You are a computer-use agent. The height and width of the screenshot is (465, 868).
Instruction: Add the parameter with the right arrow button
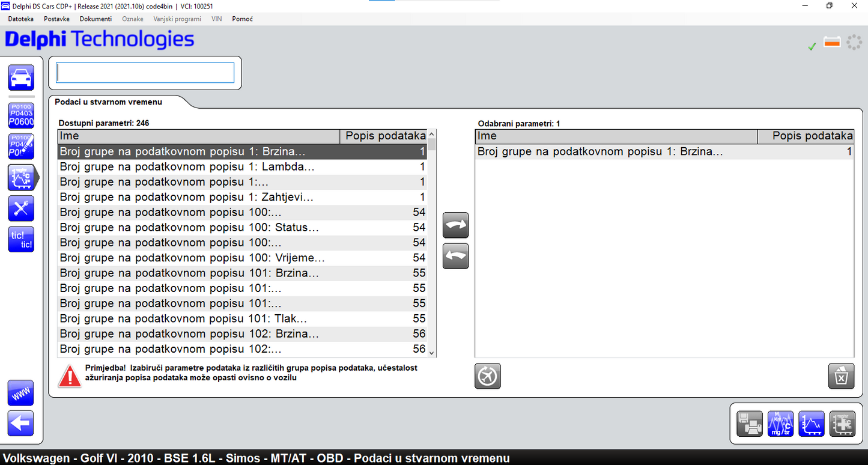pos(455,225)
